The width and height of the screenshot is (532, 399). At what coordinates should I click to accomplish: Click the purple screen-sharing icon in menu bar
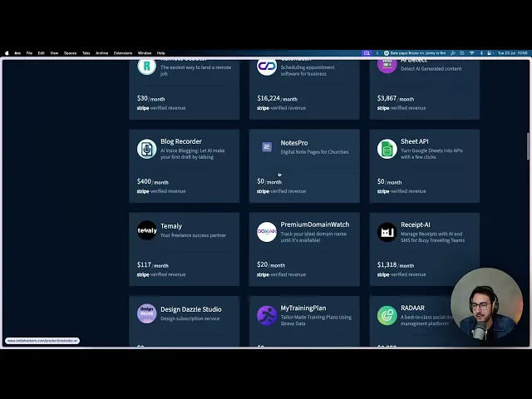pyautogui.click(x=367, y=53)
